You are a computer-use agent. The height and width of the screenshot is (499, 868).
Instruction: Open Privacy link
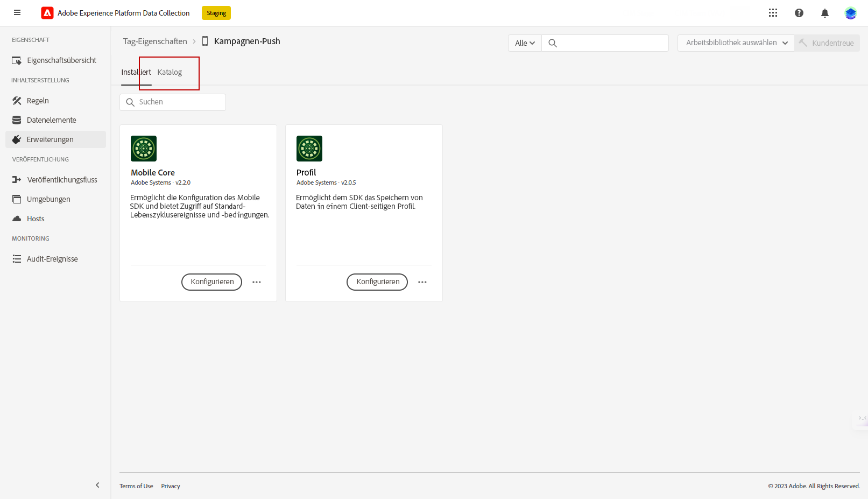click(171, 486)
